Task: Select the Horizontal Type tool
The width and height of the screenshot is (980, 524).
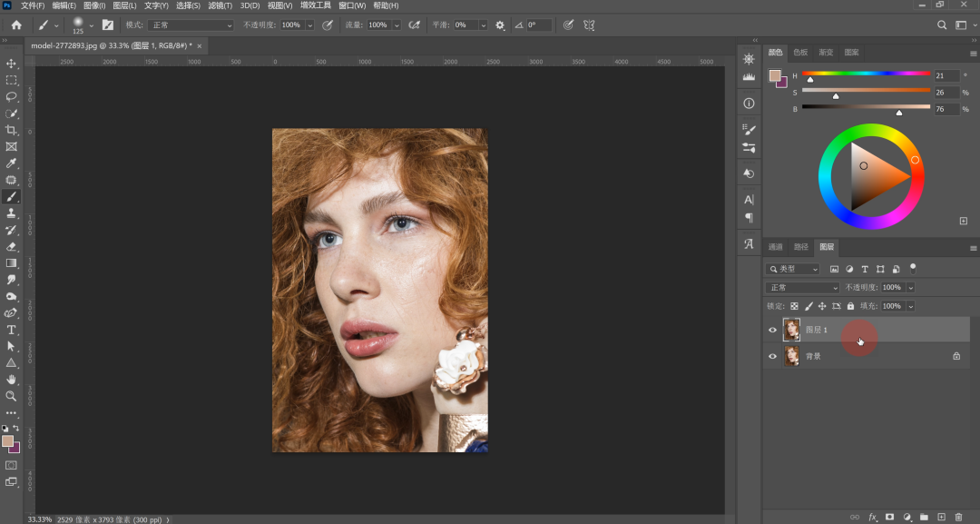Action: coord(11,330)
